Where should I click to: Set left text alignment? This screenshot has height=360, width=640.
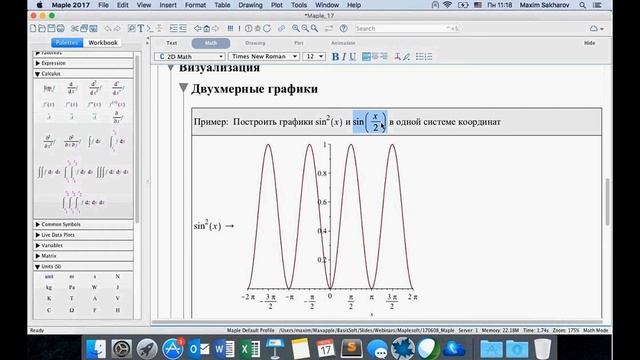[x=366, y=57]
